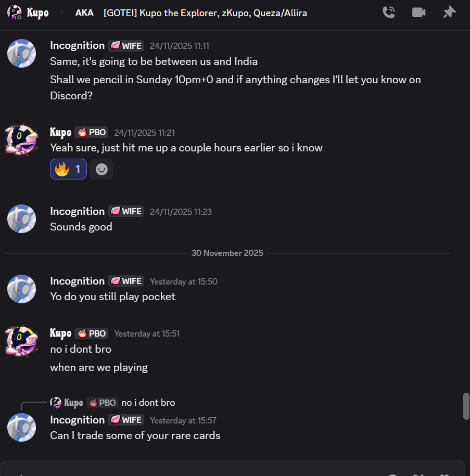470x476 pixels.
Task: Open Kupo's profile from the header name
Action: 38,12
